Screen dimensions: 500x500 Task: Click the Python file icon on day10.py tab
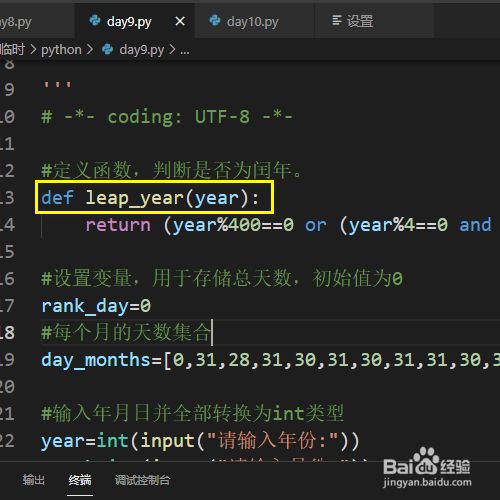[x=215, y=21]
